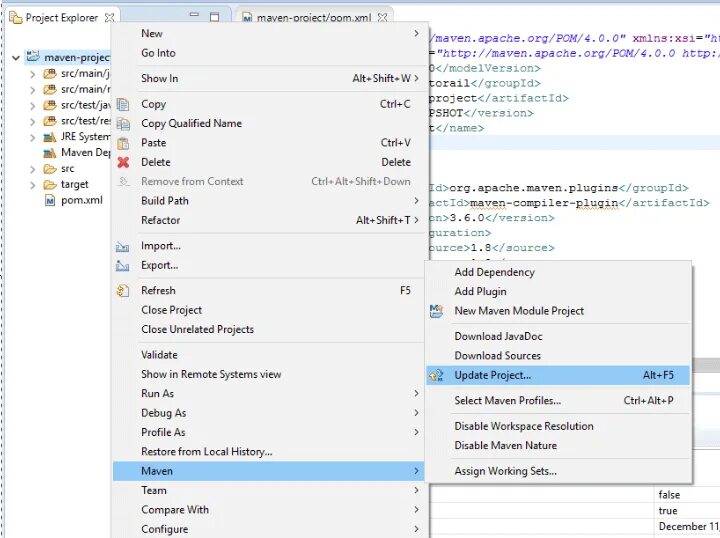Viewport: 720px width, 538px height.
Task: Switch to the maven-project/pom.xml tab
Action: (x=314, y=18)
